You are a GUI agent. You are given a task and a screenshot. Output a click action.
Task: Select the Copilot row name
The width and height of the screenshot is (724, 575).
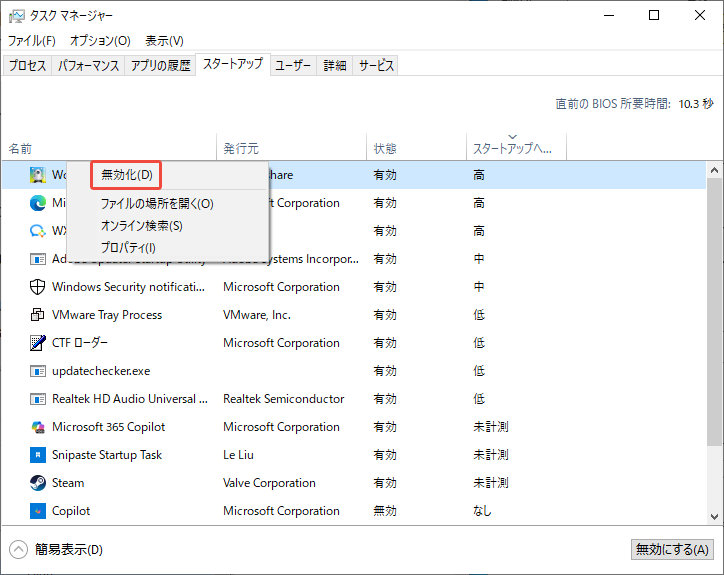pos(71,511)
